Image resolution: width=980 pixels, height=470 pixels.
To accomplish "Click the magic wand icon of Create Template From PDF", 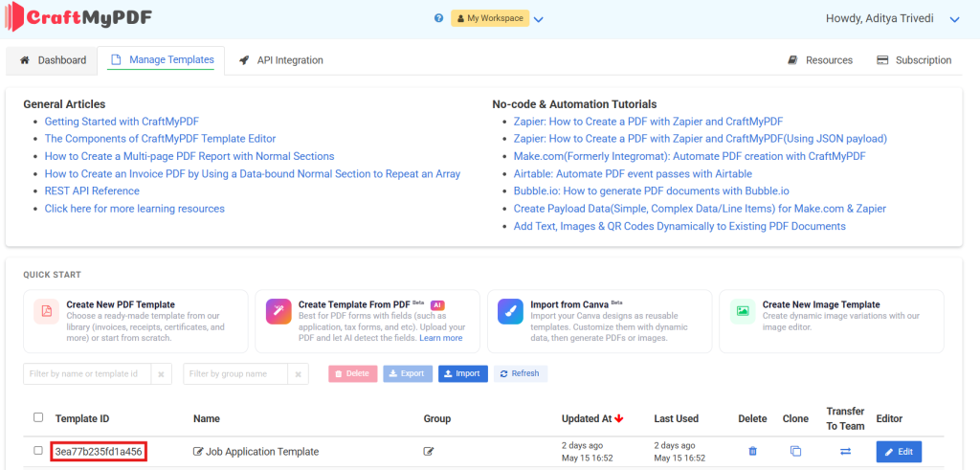I will (x=278, y=311).
